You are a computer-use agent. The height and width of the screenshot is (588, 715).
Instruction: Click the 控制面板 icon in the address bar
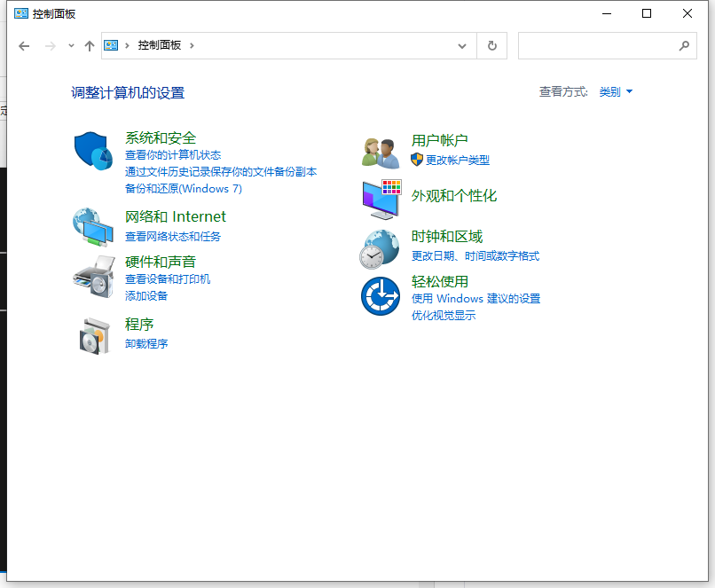110,45
